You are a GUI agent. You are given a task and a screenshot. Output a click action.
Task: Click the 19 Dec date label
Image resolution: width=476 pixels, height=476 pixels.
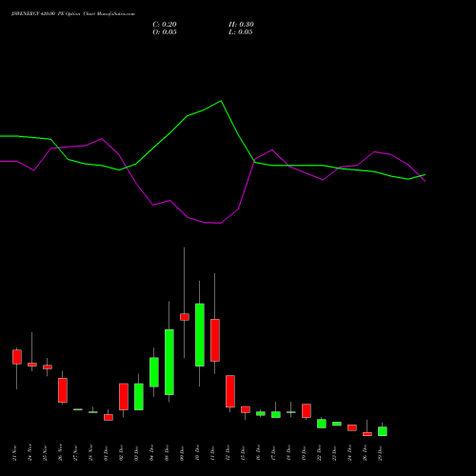(304, 453)
